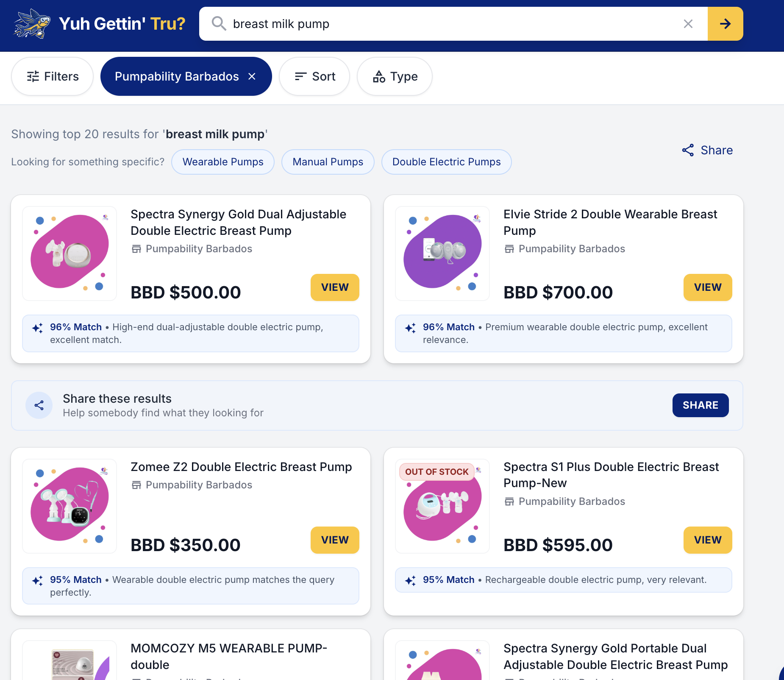Open the Sort options
This screenshot has height=680, width=784.
tap(314, 76)
